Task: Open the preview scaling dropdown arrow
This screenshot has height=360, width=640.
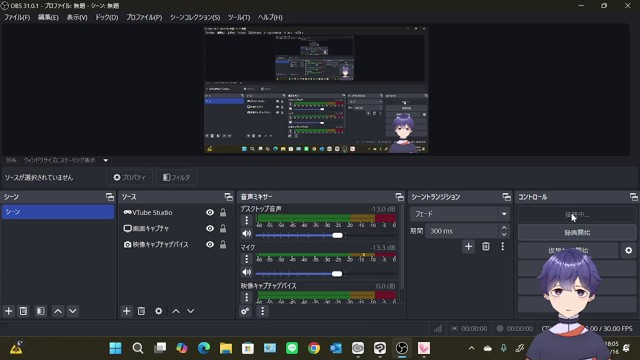Action: 106,160
